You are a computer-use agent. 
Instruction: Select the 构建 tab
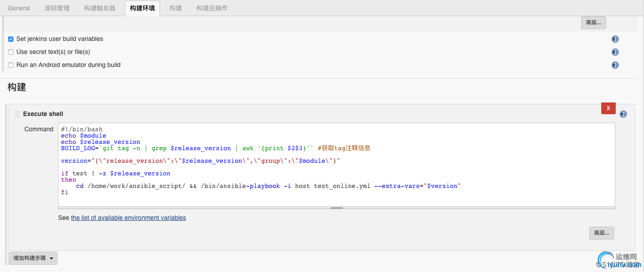[x=176, y=8]
